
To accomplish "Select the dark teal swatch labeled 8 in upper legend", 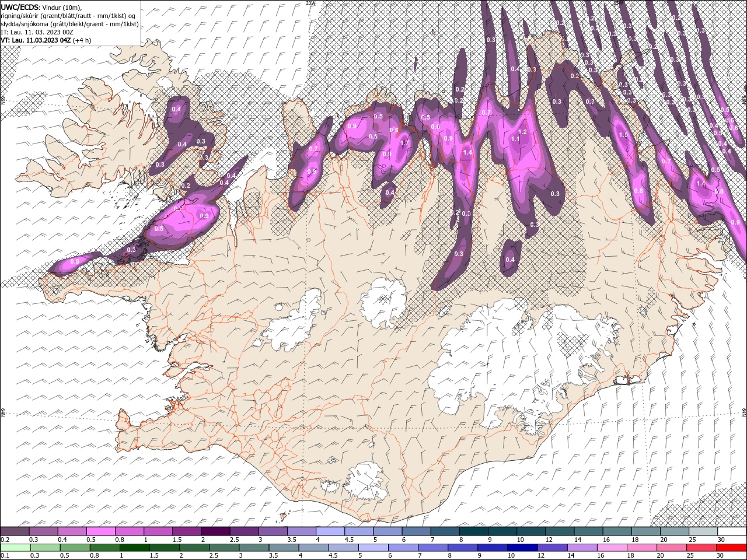I will pos(473,531).
